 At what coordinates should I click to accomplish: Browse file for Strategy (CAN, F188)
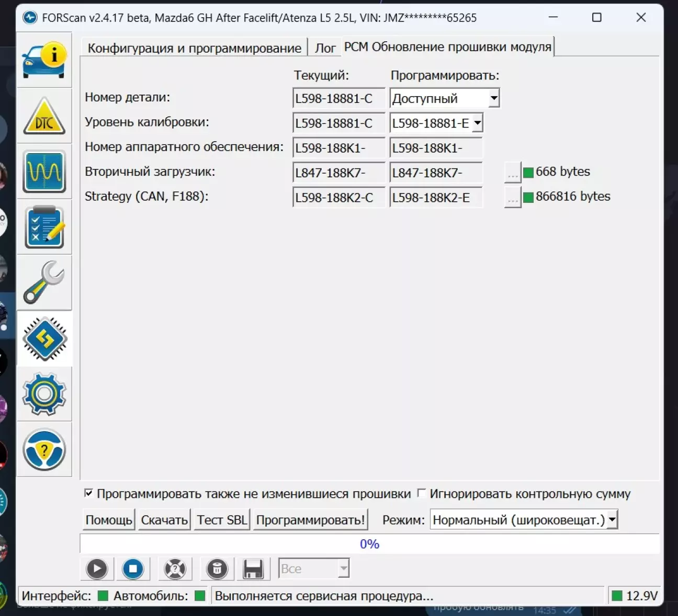513,198
